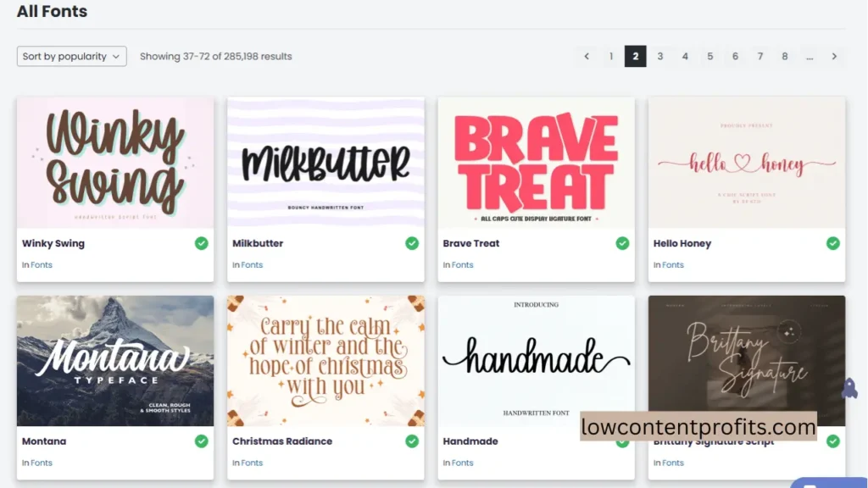Open Fonts category under Winky Swing
The width and height of the screenshot is (868, 488).
[41, 265]
